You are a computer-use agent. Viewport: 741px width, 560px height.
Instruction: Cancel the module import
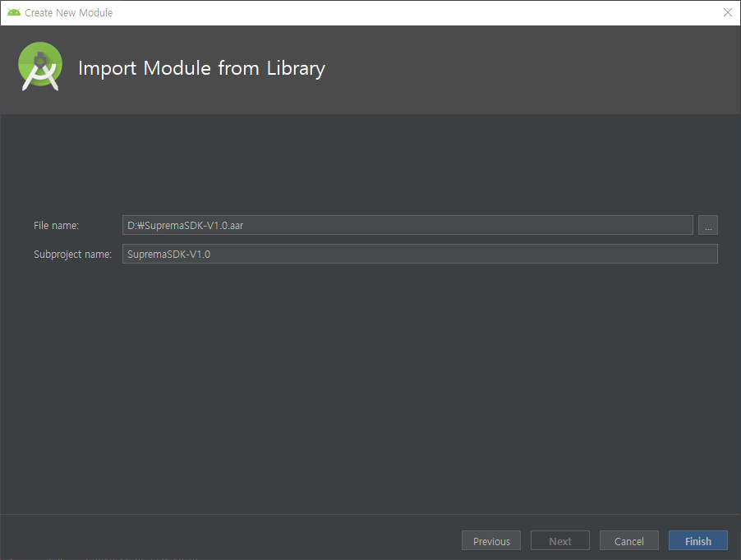coord(628,541)
